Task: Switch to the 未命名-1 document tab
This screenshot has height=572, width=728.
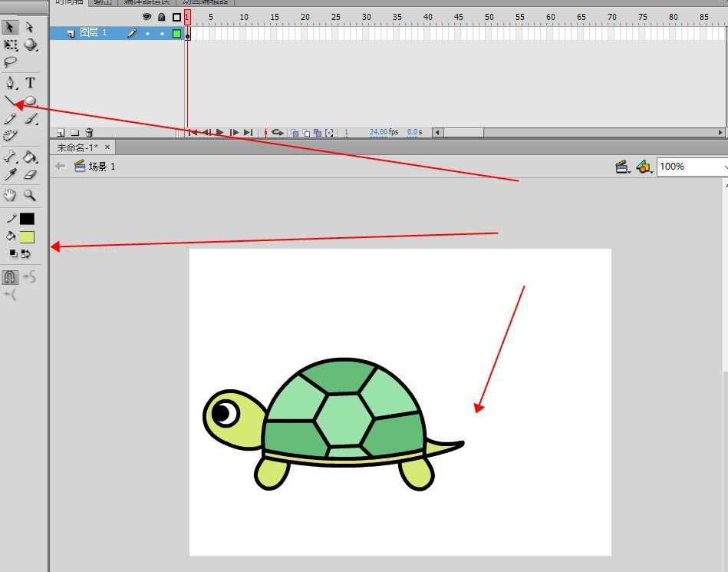Action: [77, 147]
